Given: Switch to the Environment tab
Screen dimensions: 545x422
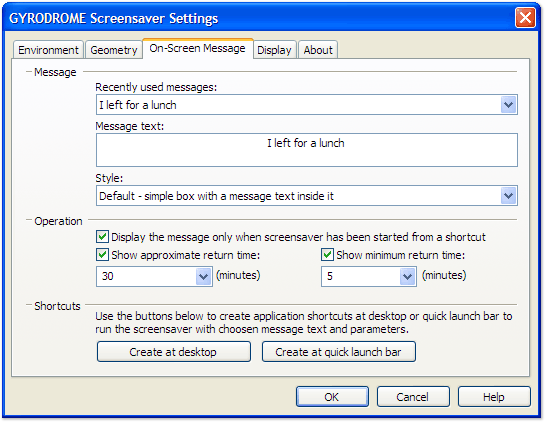Looking at the screenshot, I should 48,50.
